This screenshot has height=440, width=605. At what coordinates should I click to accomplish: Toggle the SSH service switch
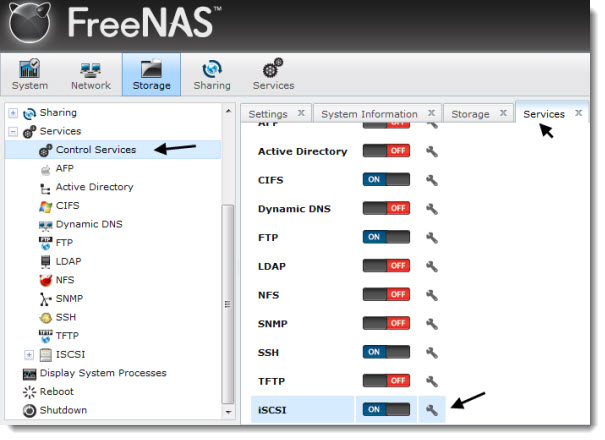tap(386, 352)
